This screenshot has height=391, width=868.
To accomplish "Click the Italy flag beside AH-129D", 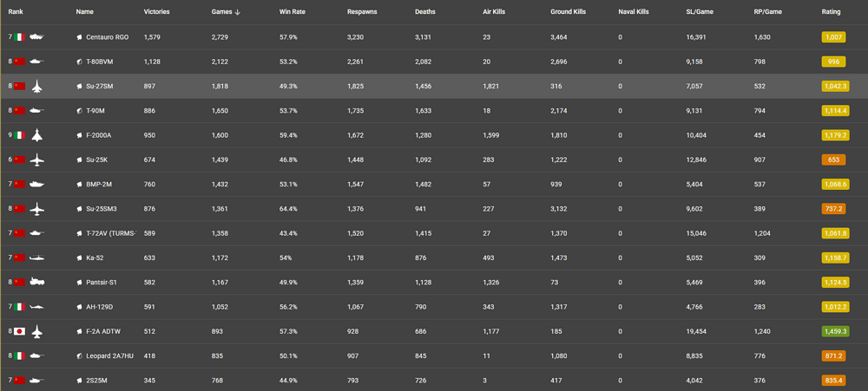I will click(19, 307).
